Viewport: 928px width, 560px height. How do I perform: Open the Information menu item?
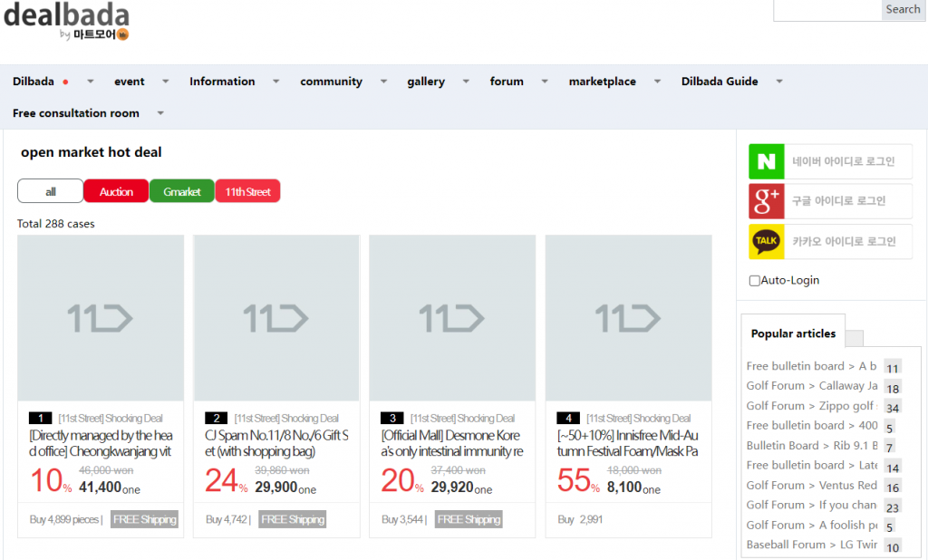(x=222, y=81)
